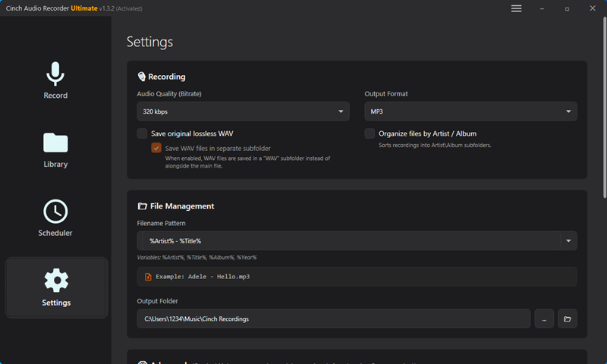This screenshot has height=364, width=607.
Task: Browse for output folder with ... button
Action: tap(544, 318)
